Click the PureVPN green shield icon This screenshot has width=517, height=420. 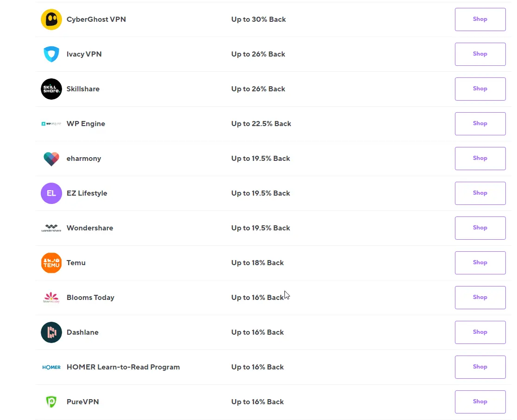51,402
